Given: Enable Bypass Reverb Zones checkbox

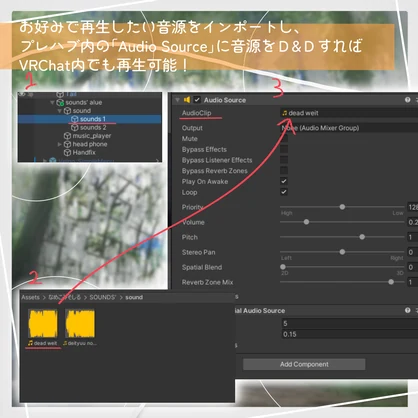Looking at the screenshot, I should 284,171.
